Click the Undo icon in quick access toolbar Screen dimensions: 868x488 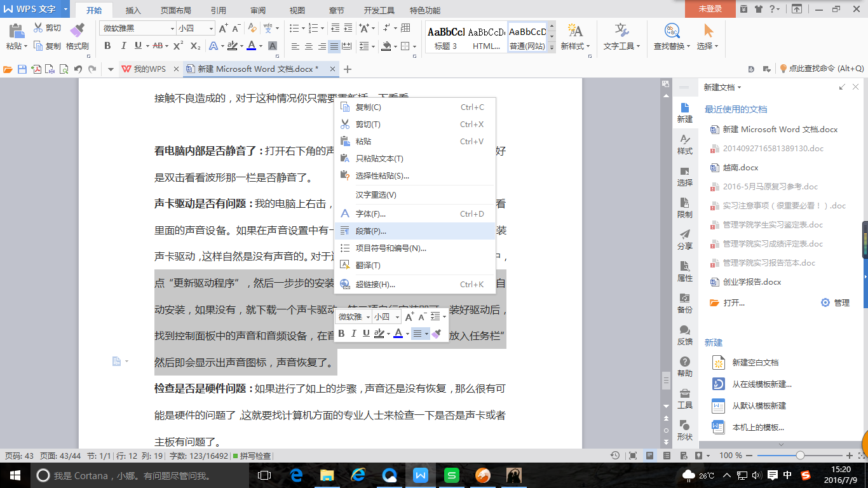(78, 69)
